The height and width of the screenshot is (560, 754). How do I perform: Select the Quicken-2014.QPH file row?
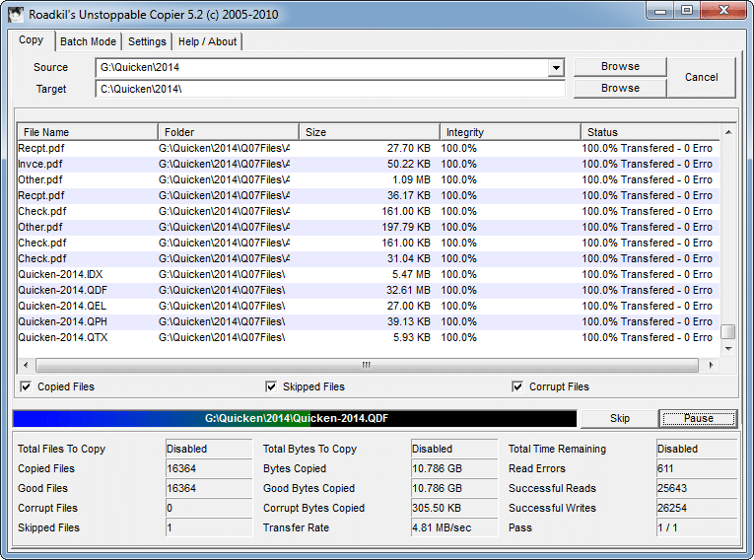pyautogui.click(x=369, y=321)
